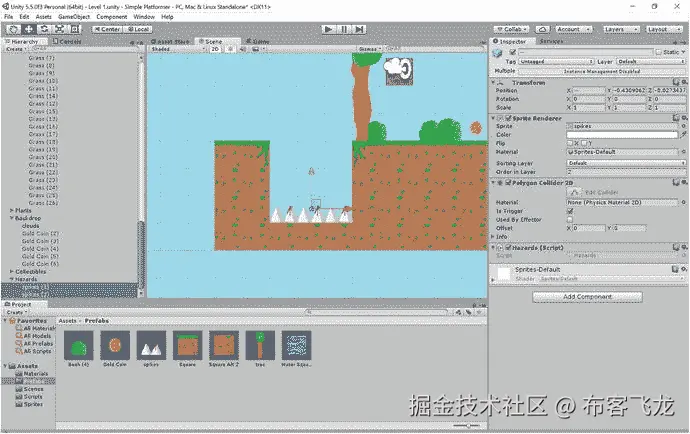The image size is (690, 434).
Task: Toggle Hazards script enabled checkbox
Action: click(x=508, y=247)
